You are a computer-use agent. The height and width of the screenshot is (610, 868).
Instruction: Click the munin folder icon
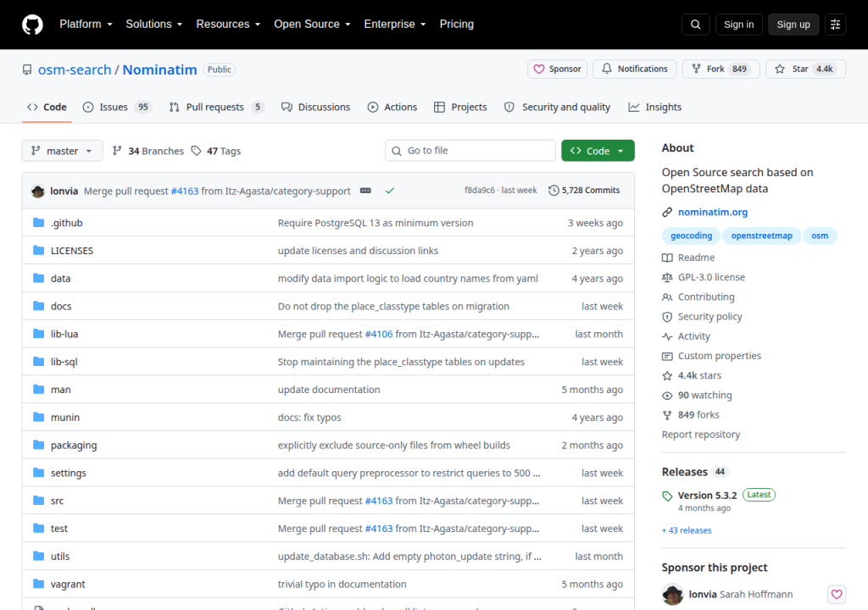[38, 417]
